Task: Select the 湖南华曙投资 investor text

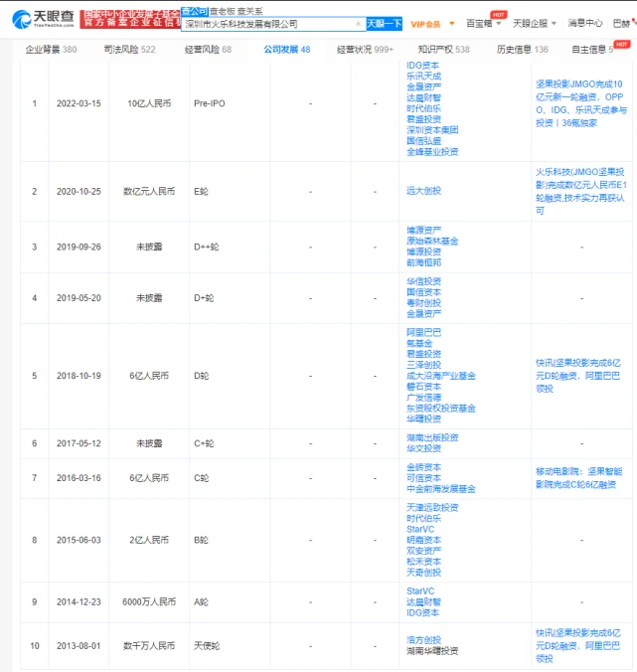Action: 432,651
